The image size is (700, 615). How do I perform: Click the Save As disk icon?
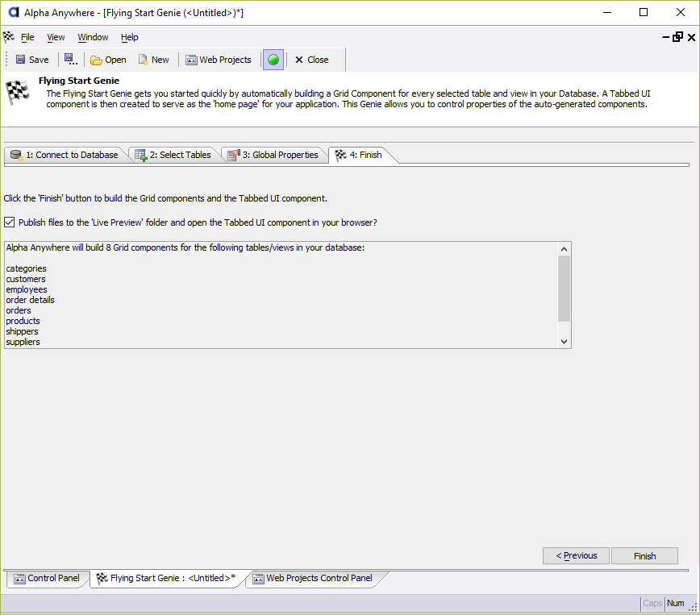[x=70, y=60]
